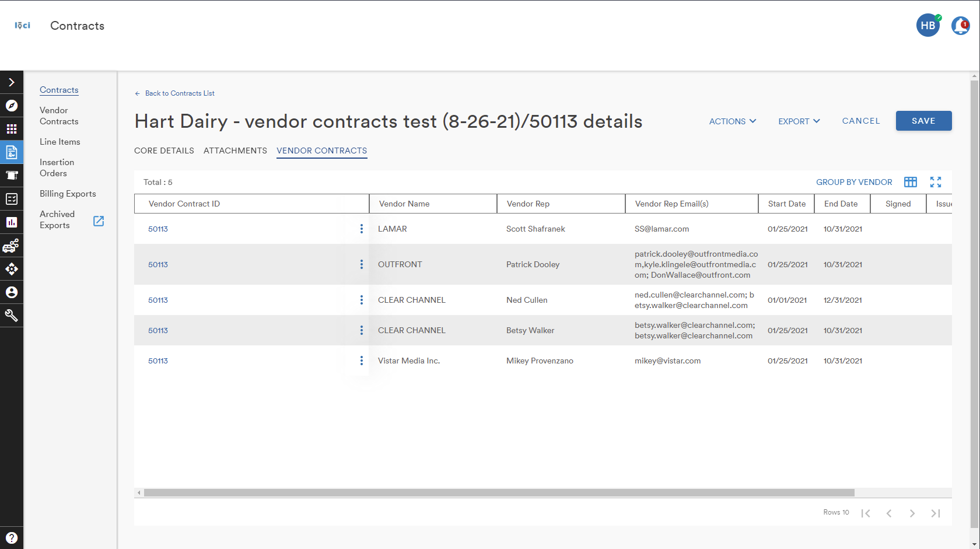Open contract ID 50113 for Vistar Media

(158, 361)
